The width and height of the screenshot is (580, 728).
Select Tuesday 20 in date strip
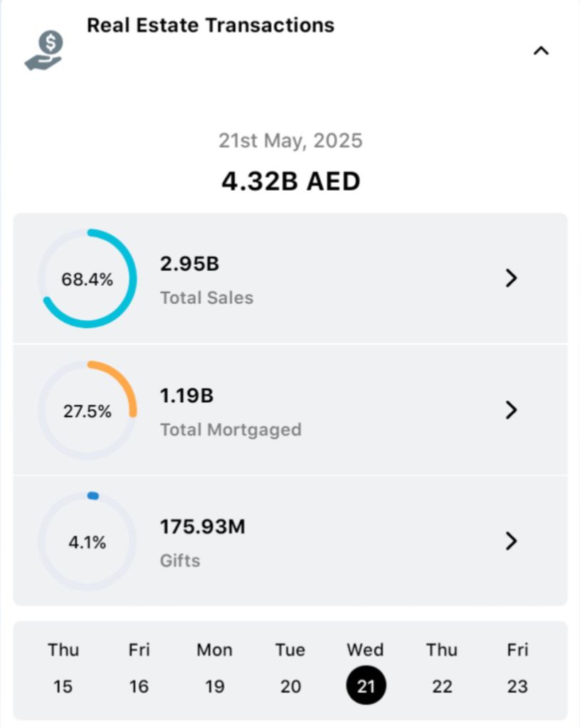[x=290, y=670]
